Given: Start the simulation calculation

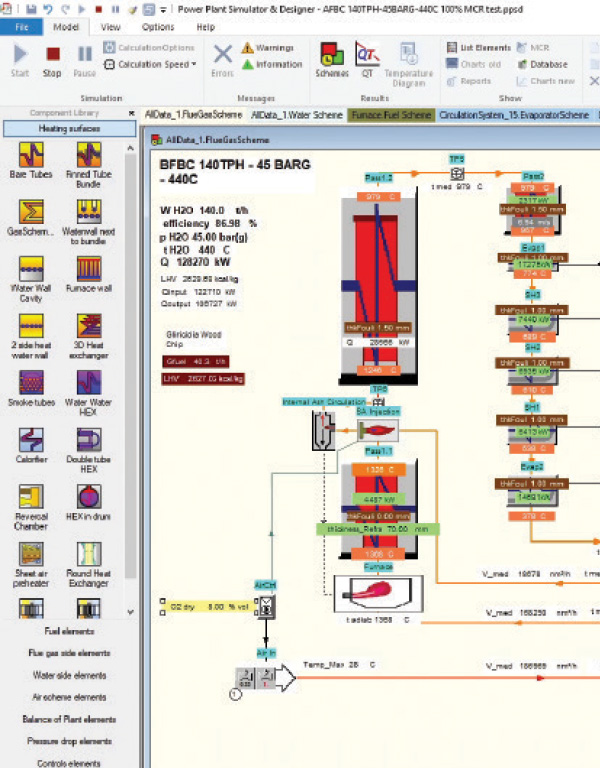Looking at the screenshot, I should 20,59.
